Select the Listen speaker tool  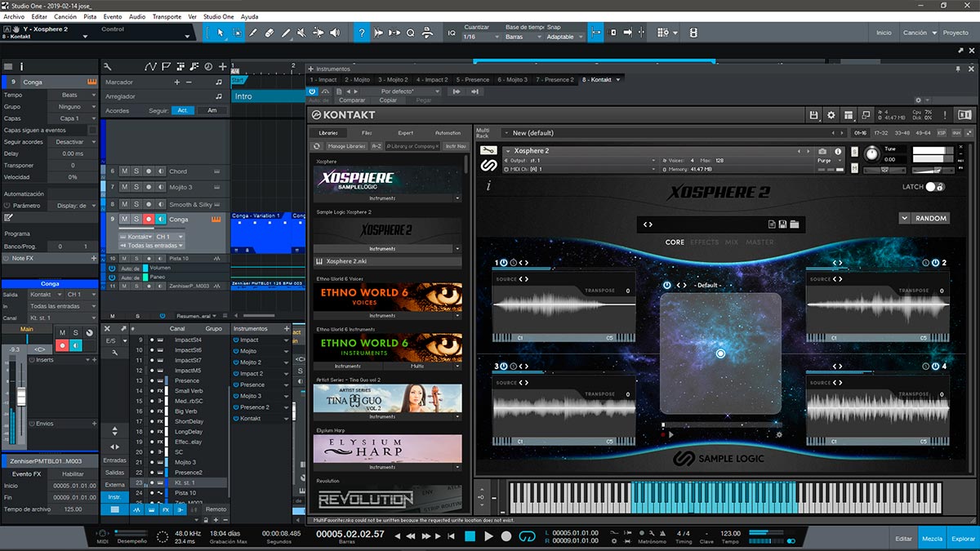335,33
